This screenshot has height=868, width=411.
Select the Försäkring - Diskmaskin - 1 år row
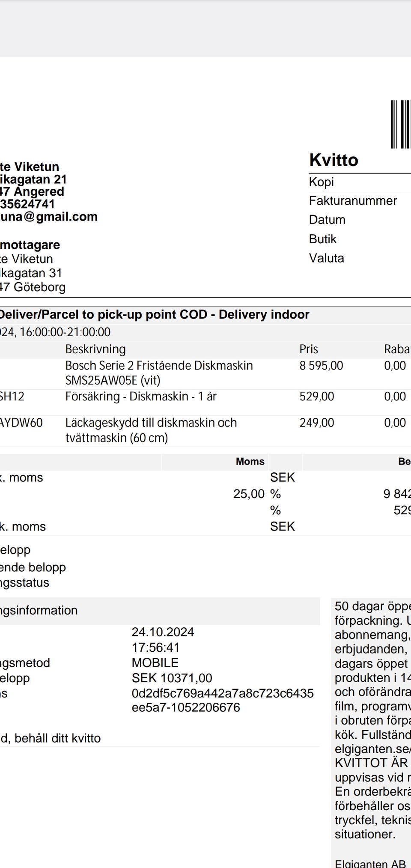(141, 397)
